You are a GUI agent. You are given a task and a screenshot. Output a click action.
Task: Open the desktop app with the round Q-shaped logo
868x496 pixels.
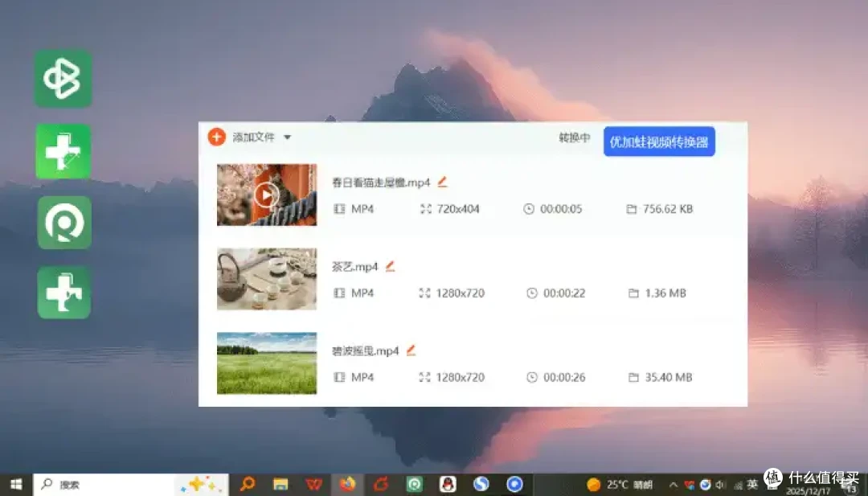[64, 222]
